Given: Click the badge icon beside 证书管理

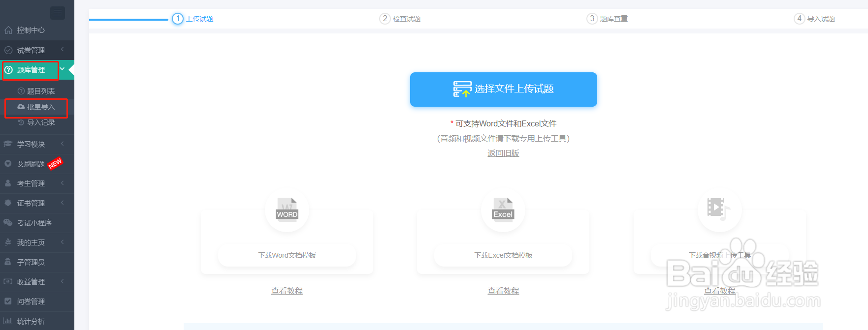Looking at the screenshot, I should (x=8, y=203).
